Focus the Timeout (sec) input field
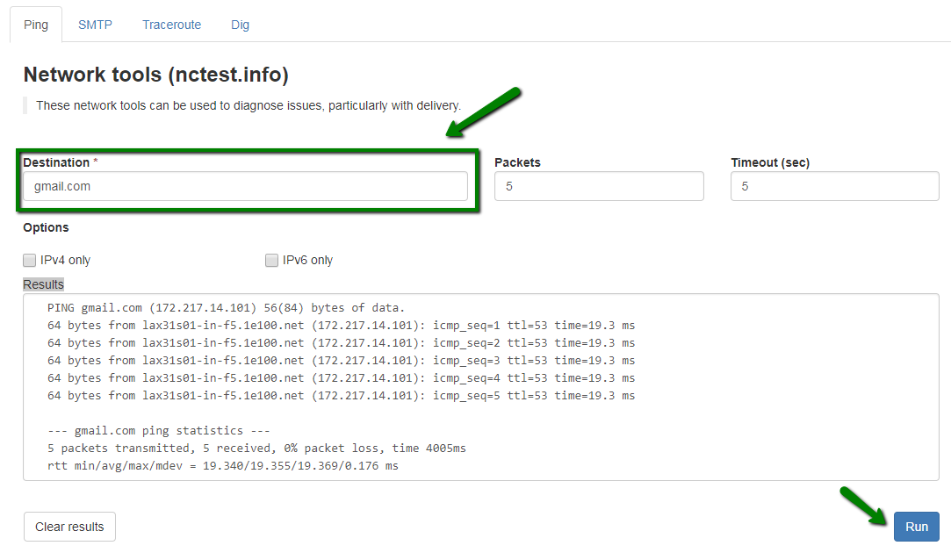The width and height of the screenshot is (951, 560). click(834, 186)
